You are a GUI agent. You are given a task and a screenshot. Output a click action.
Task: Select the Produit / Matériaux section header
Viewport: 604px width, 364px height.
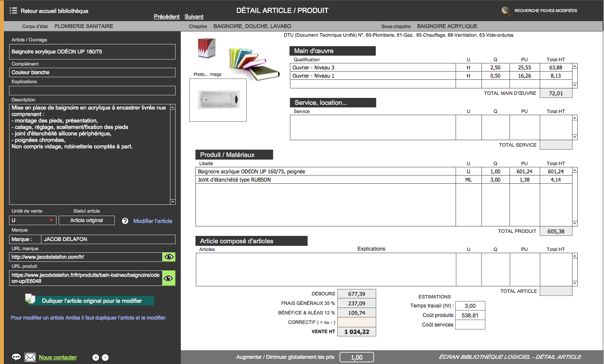pos(234,154)
